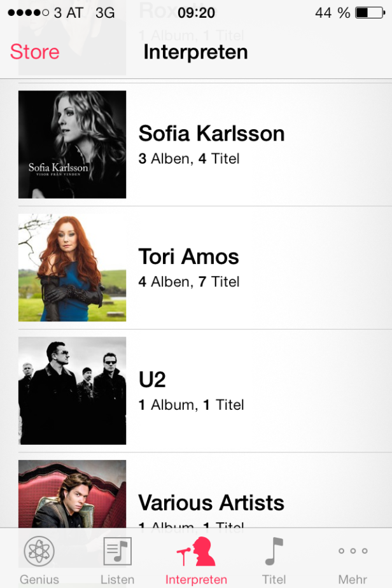Select the Interpreten singer icon

click(196, 551)
